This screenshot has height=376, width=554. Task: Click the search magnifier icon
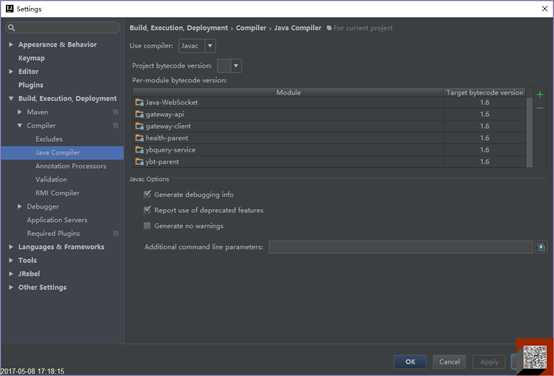(x=11, y=28)
